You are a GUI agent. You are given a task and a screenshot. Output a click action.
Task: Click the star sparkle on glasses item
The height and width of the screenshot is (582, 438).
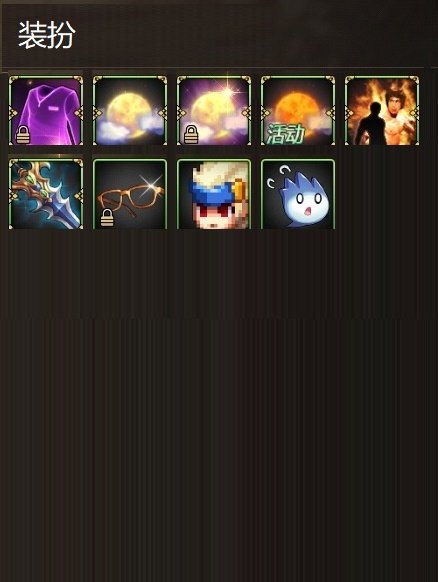(154, 184)
